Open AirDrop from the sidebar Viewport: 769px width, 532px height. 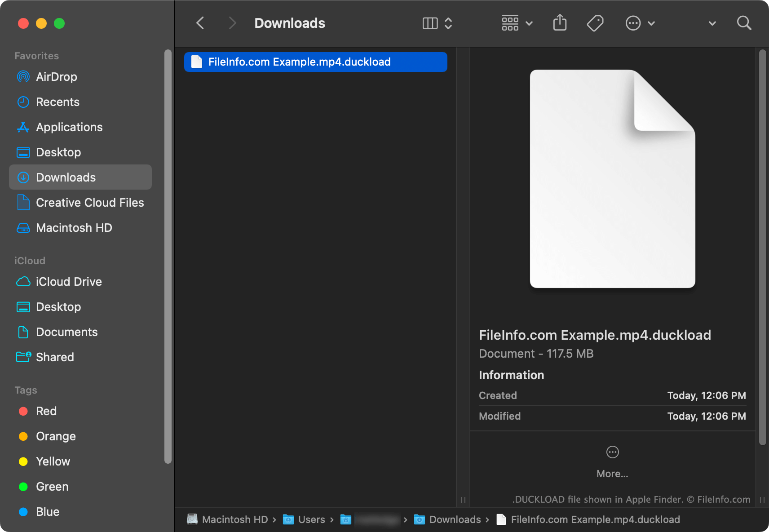[x=56, y=76]
